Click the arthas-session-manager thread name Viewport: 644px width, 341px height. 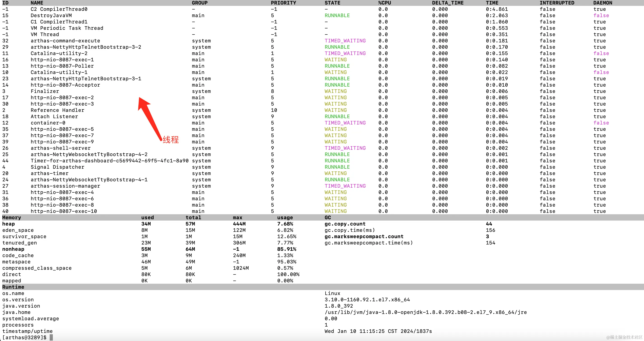tap(65, 186)
